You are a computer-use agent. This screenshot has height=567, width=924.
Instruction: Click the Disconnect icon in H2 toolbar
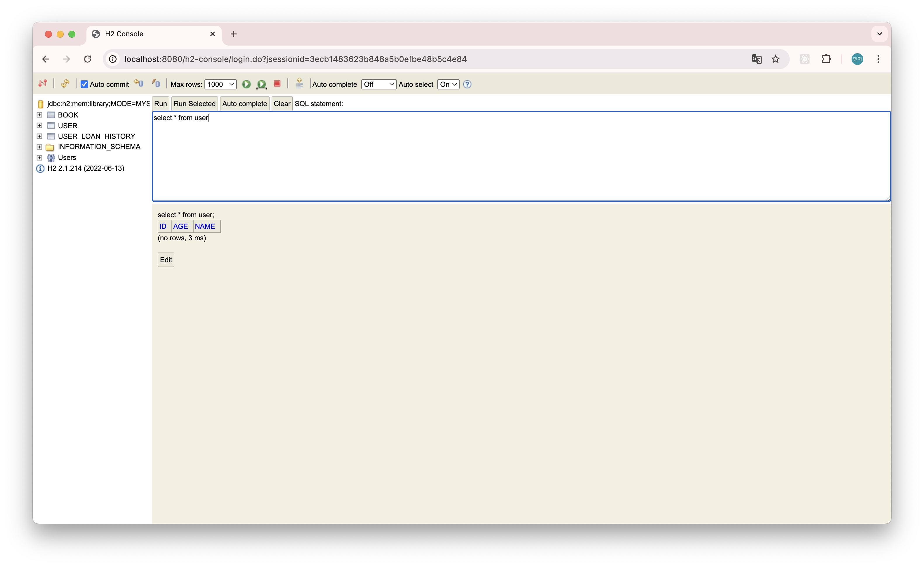coord(42,83)
